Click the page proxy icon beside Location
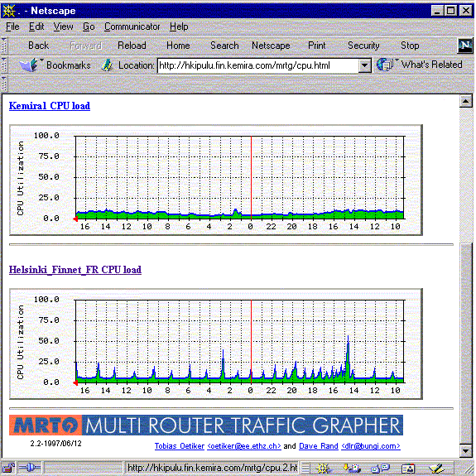This screenshot has width=476, height=476. tap(107, 65)
